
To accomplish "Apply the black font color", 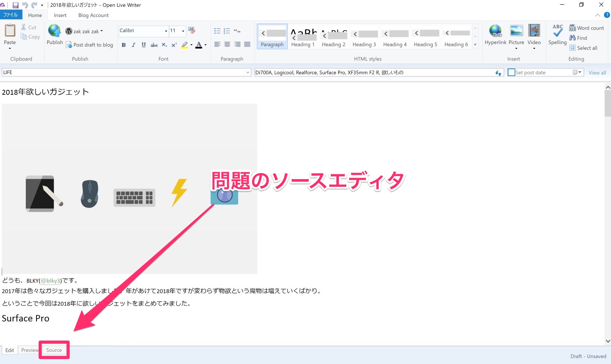I will (x=199, y=45).
